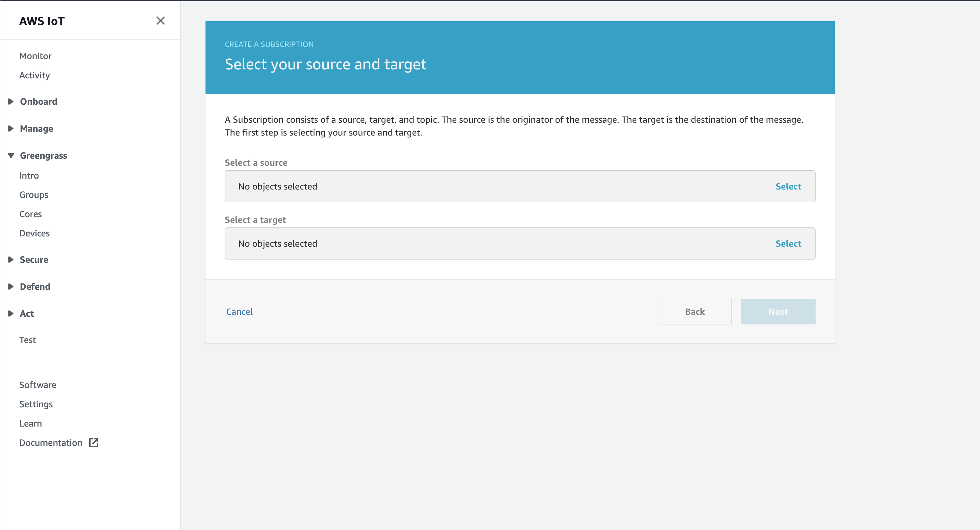Click the Act section label
Image resolution: width=980 pixels, height=530 pixels.
tap(27, 314)
